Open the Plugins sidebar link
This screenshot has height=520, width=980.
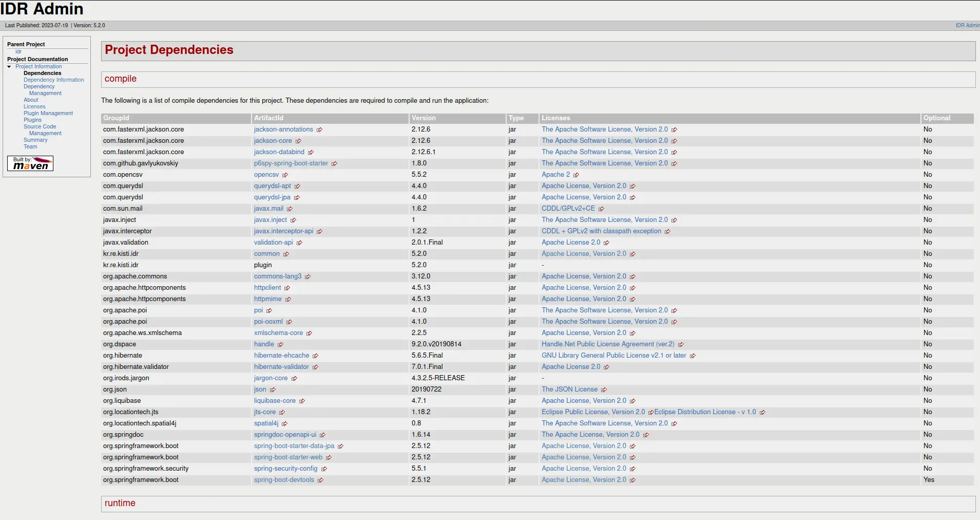click(x=32, y=120)
